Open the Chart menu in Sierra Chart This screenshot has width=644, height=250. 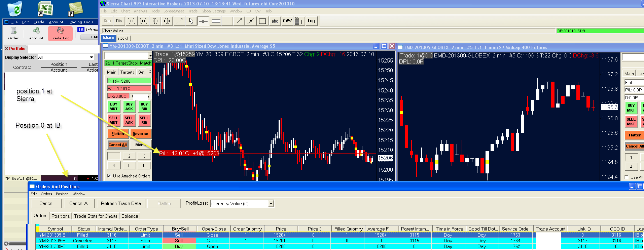tap(125, 11)
